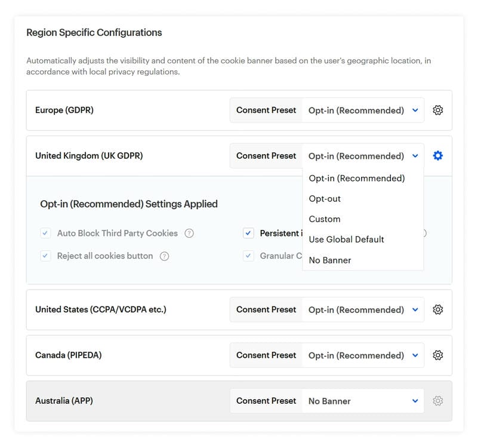Click United Kingdom (UK GDPR) label
The image size is (478, 448).
[89, 156]
